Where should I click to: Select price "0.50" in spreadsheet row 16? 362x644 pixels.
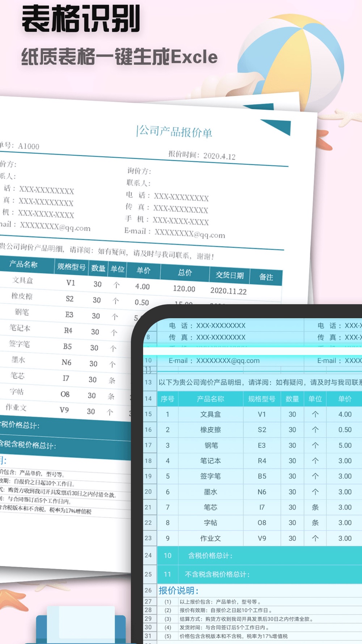pyautogui.click(x=345, y=430)
